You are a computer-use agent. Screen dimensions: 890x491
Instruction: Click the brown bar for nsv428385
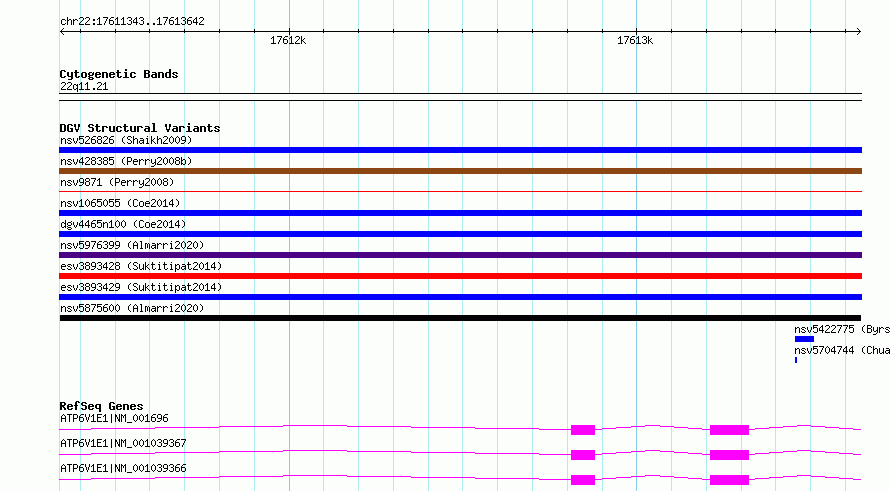(x=460, y=171)
